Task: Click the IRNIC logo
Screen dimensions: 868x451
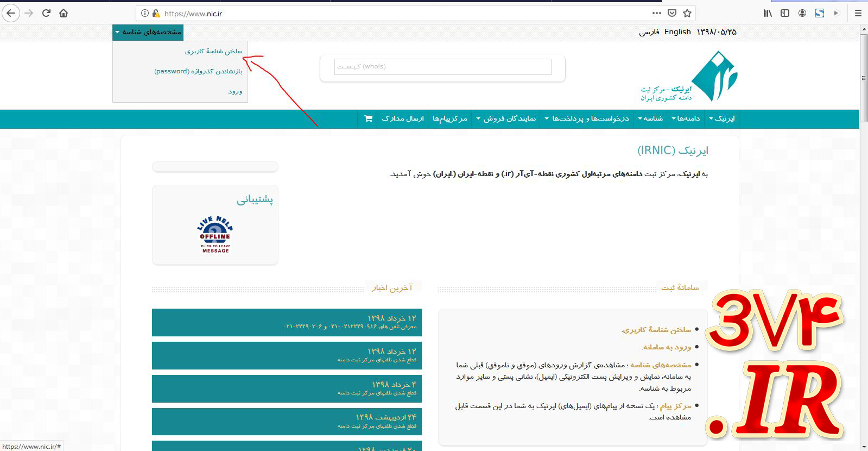Action: (689, 76)
